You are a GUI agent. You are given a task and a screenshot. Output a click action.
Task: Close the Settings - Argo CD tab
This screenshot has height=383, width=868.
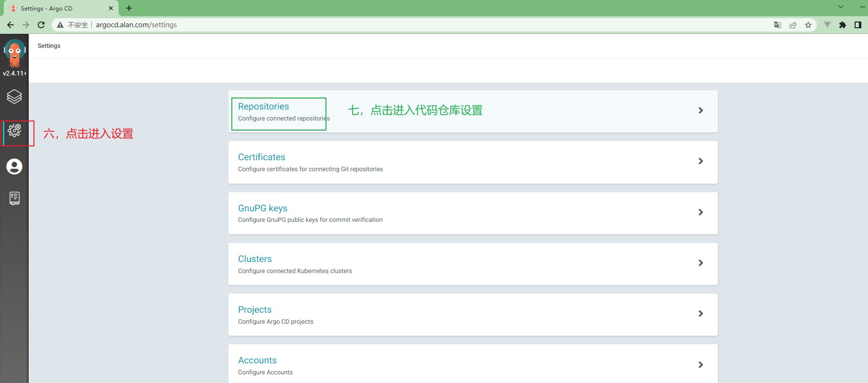coord(111,8)
